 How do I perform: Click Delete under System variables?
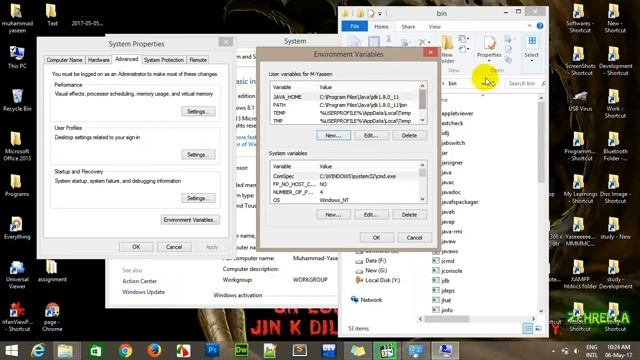409,215
